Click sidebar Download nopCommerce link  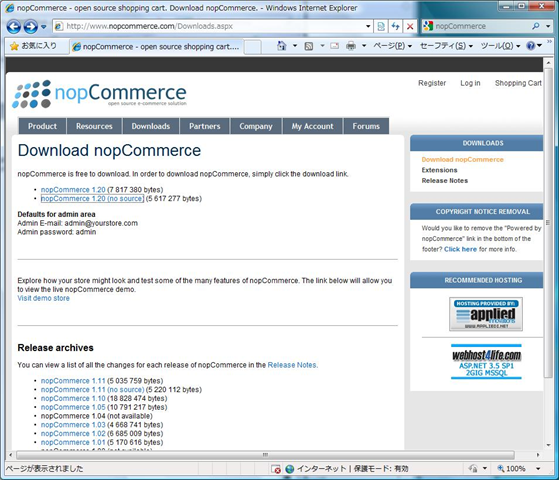(x=462, y=159)
